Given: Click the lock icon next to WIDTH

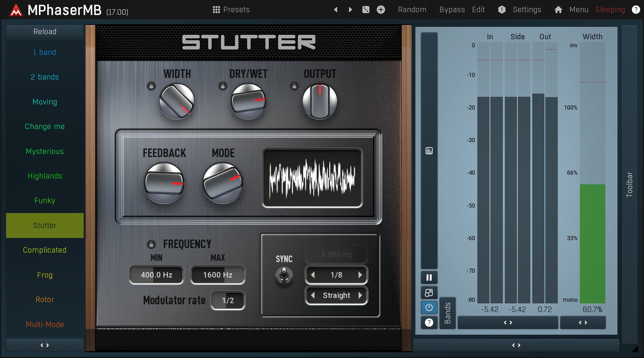Looking at the screenshot, I should [x=151, y=86].
